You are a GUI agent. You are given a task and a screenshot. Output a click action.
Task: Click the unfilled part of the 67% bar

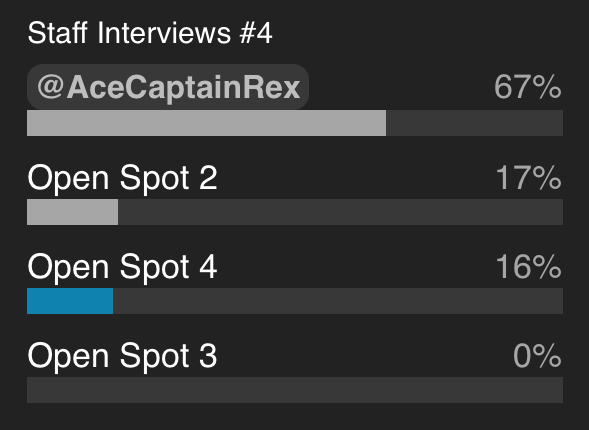point(474,123)
